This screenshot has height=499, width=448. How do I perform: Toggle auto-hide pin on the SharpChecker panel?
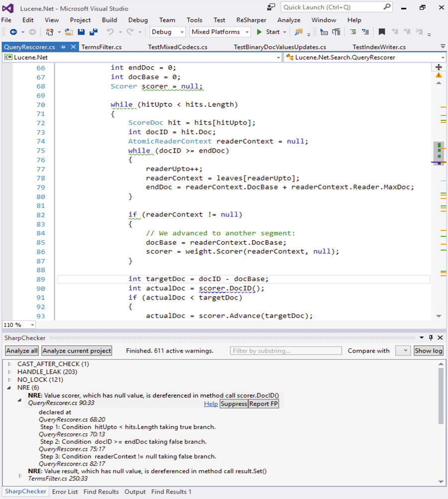pos(432,338)
